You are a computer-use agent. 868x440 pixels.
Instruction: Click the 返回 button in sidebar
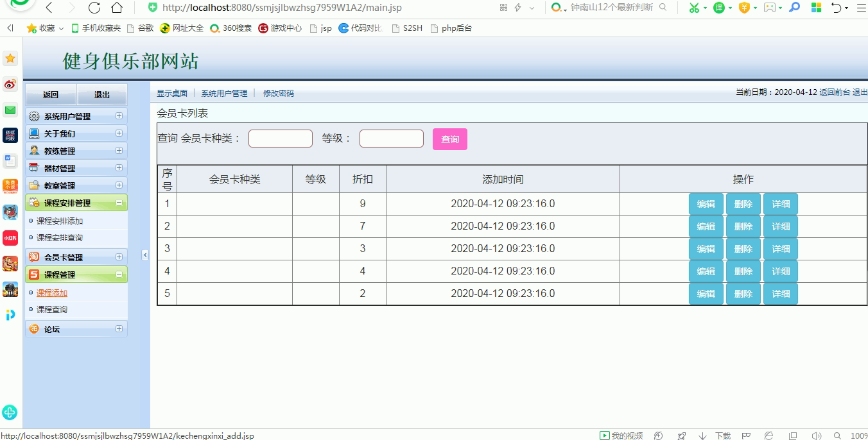[x=51, y=94]
